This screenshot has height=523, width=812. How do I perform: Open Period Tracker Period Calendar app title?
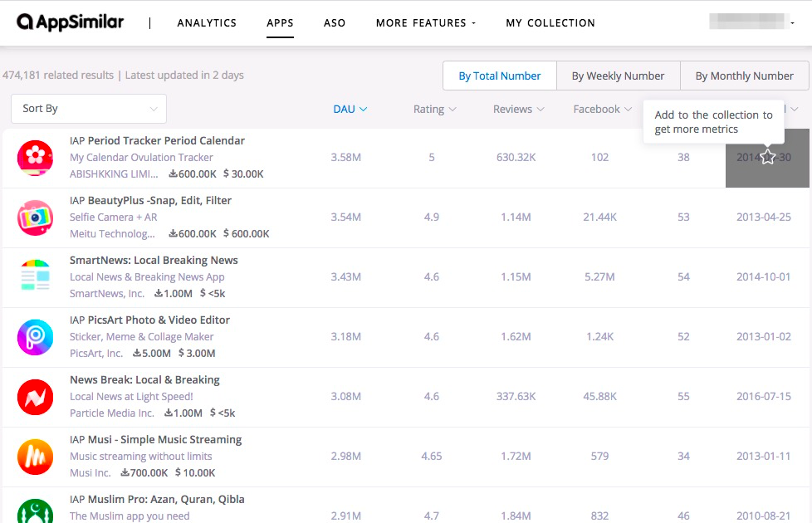(166, 141)
